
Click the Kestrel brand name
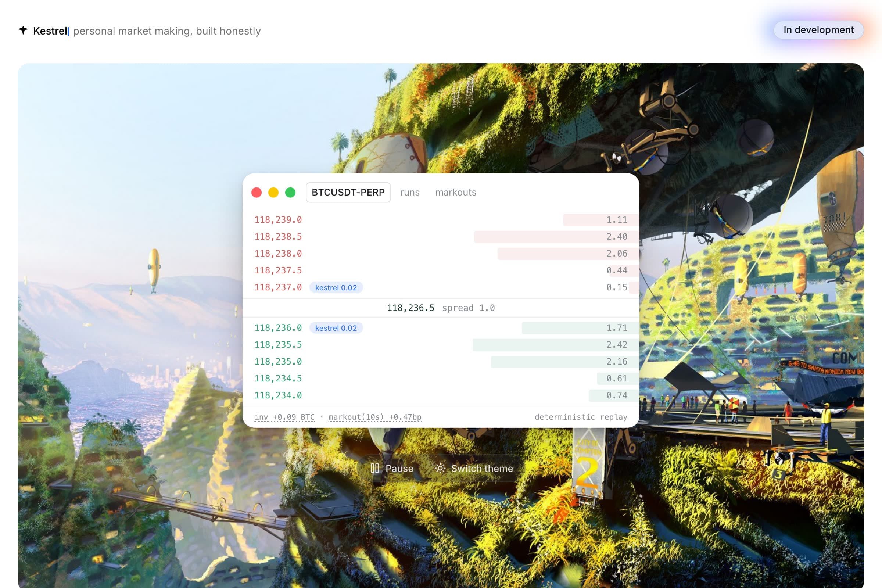coord(50,31)
